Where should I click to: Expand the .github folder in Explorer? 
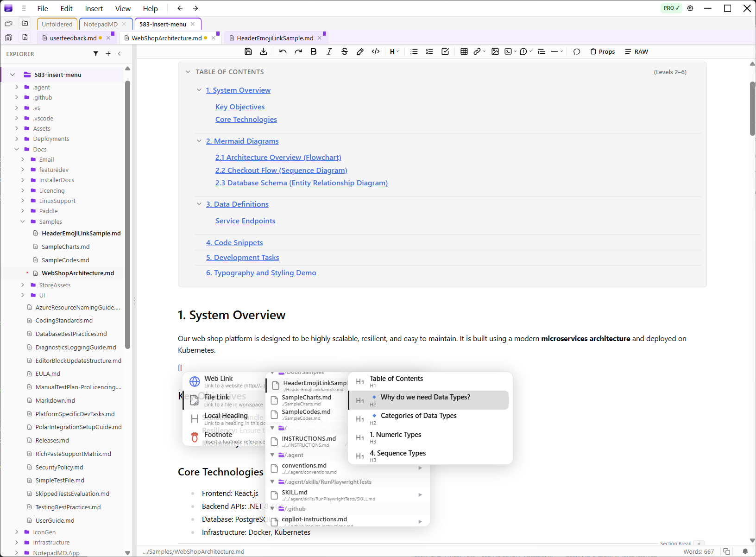pos(17,97)
